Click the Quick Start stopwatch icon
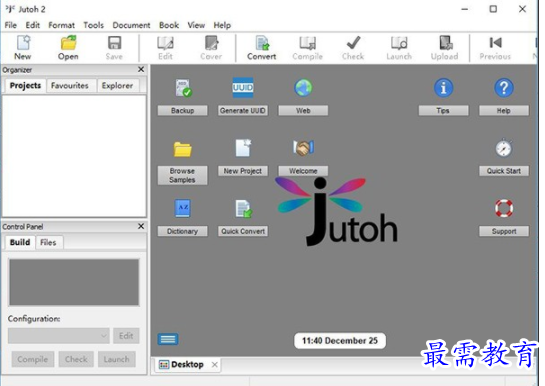Screen dimensions: 545x386 tap(504, 148)
